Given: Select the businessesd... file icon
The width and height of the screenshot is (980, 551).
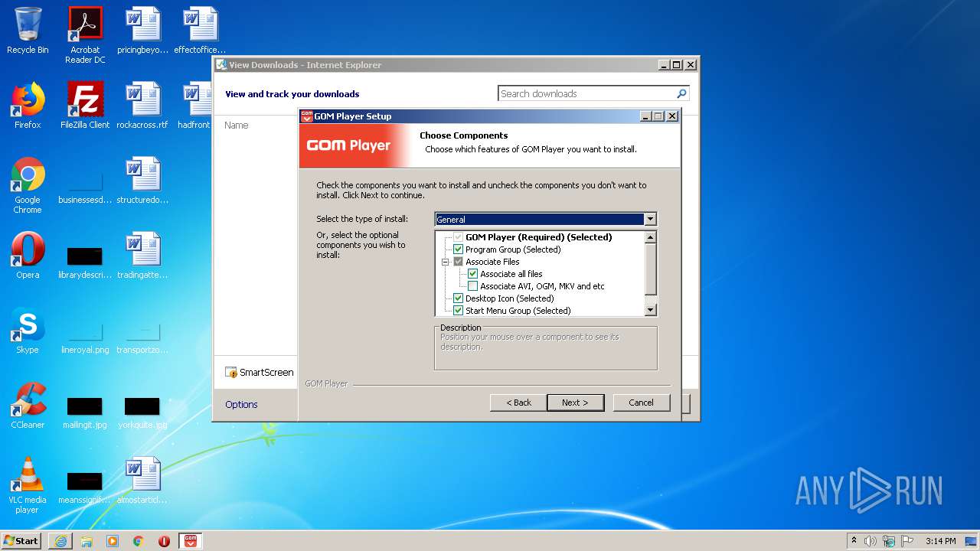Looking at the screenshot, I should [x=85, y=187].
